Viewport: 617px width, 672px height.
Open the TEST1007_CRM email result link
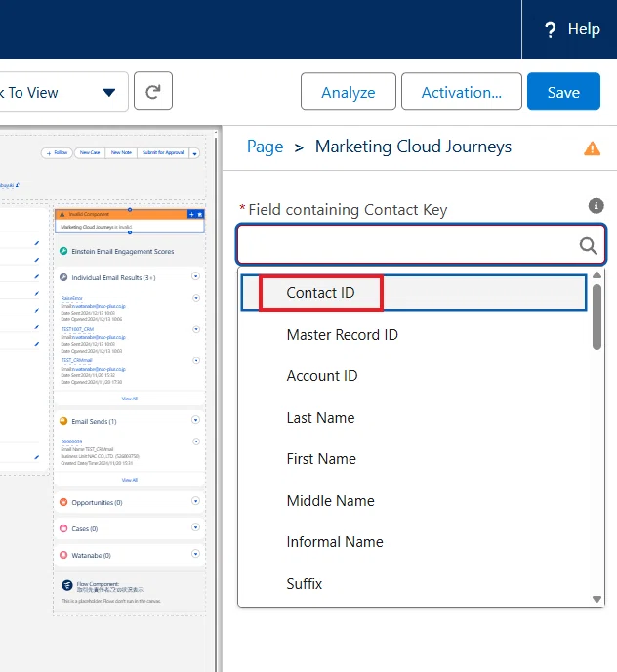[x=77, y=329]
